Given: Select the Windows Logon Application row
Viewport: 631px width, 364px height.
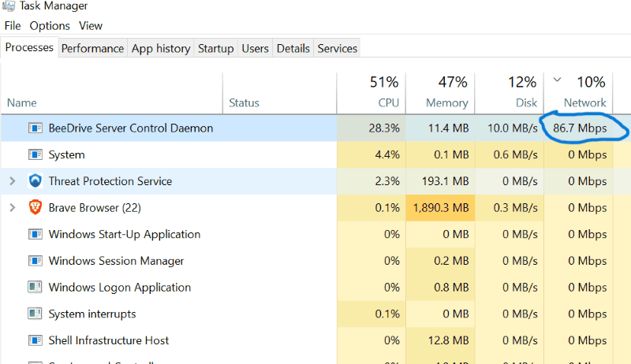Looking at the screenshot, I should coord(315,288).
